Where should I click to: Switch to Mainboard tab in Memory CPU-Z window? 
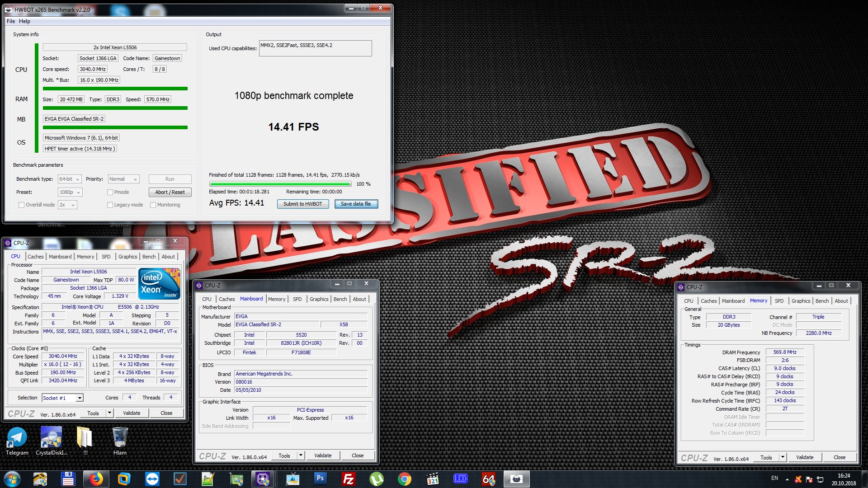tap(733, 301)
